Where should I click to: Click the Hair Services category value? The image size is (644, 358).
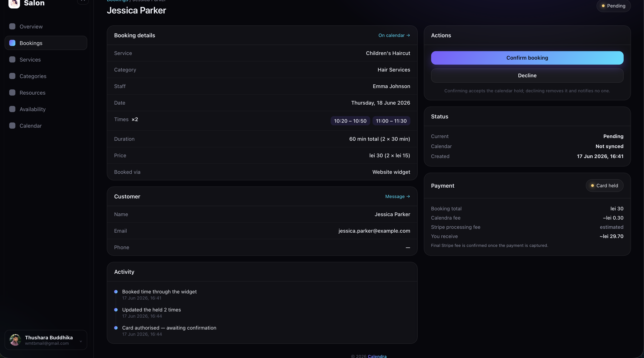click(x=394, y=70)
